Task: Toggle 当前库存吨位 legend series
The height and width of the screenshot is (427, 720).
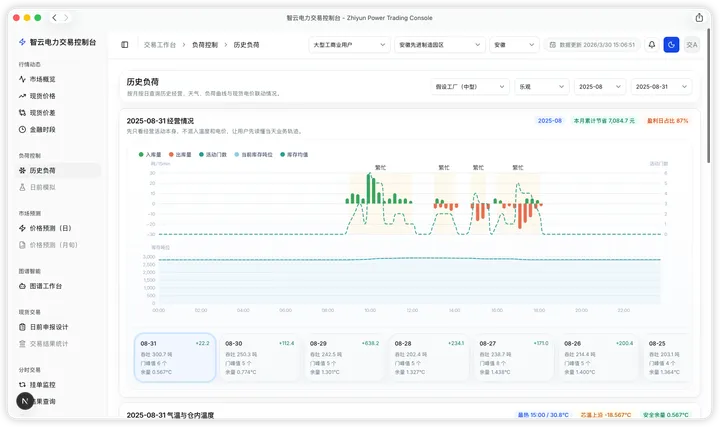Action: (x=253, y=155)
